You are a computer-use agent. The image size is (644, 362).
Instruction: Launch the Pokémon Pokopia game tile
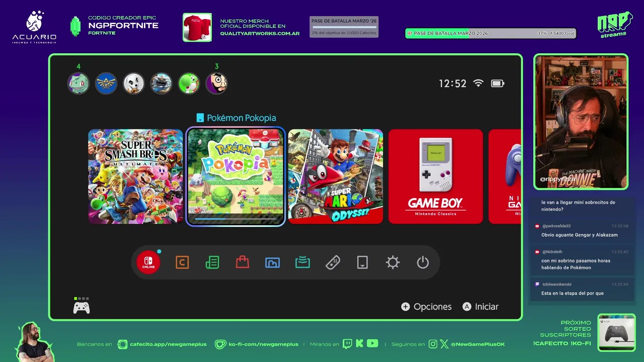click(235, 176)
